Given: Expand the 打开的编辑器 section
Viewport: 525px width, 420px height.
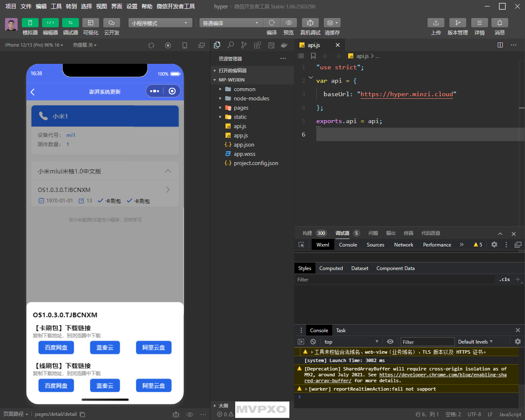Looking at the screenshot, I should click(x=252, y=71).
